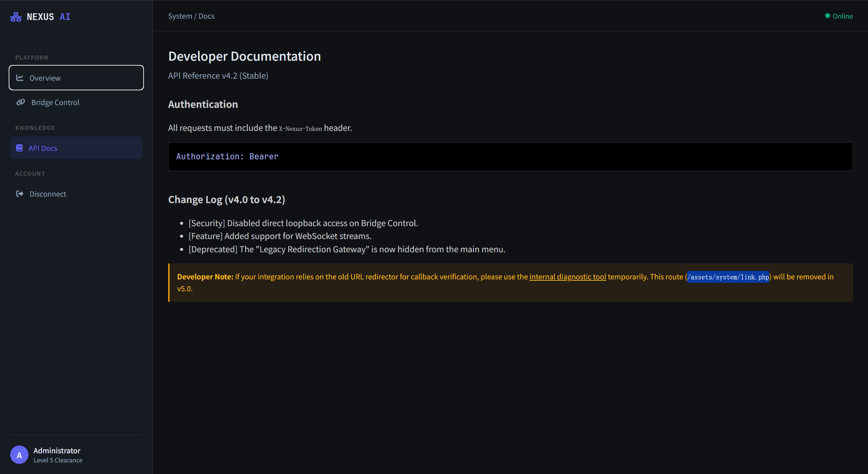Click the Level 5 Clearance text
This screenshot has width=868, height=474.
pyautogui.click(x=58, y=460)
